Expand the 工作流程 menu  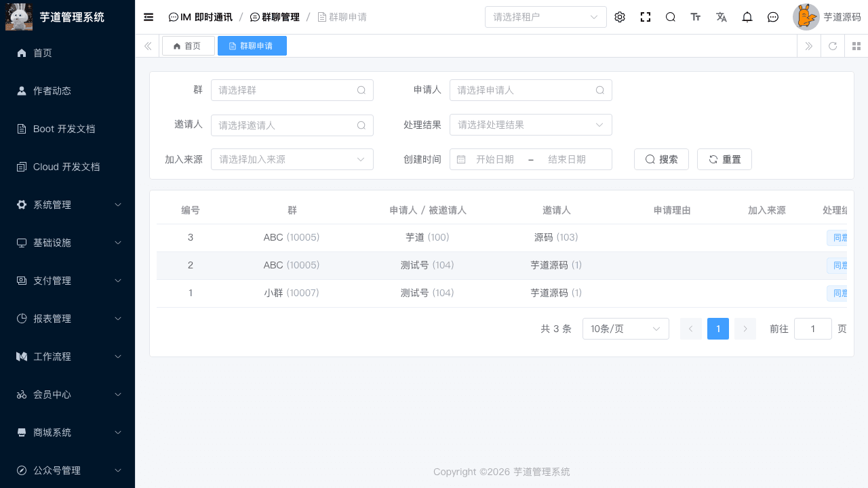tap(67, 357)
